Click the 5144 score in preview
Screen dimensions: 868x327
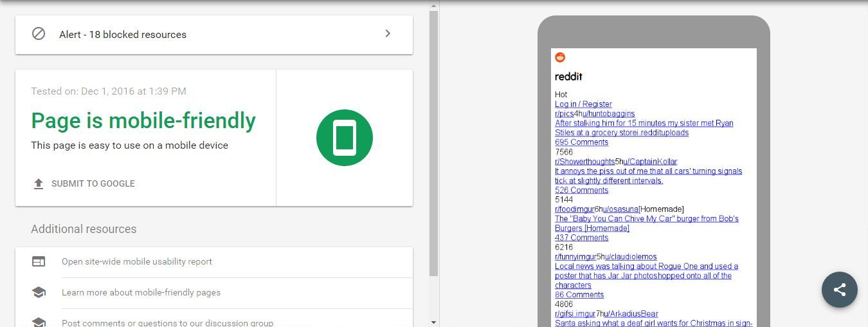coord(564,200)
